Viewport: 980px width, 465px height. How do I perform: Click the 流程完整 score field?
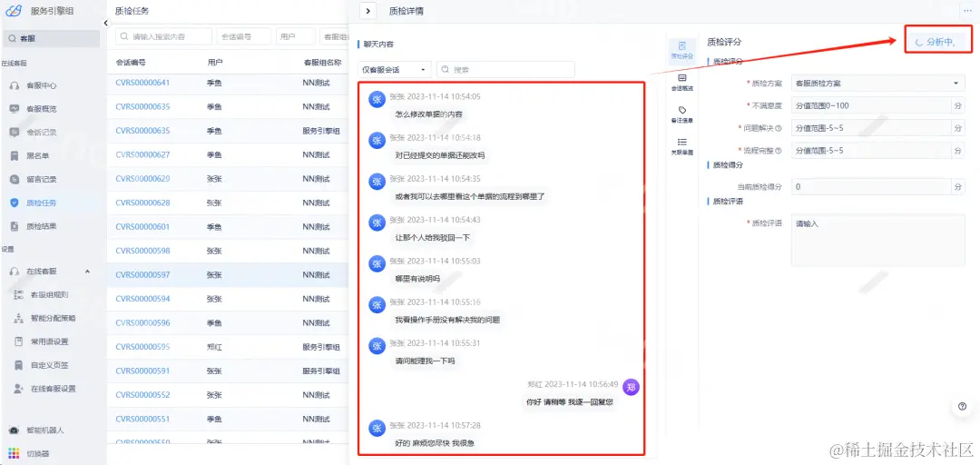click(872, 151)
